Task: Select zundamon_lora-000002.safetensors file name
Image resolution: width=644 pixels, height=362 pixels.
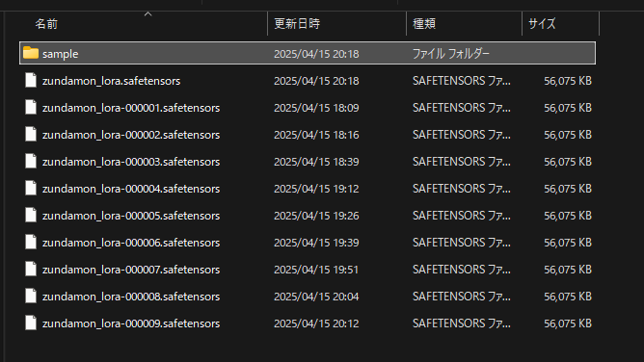Action: point(131,135)
